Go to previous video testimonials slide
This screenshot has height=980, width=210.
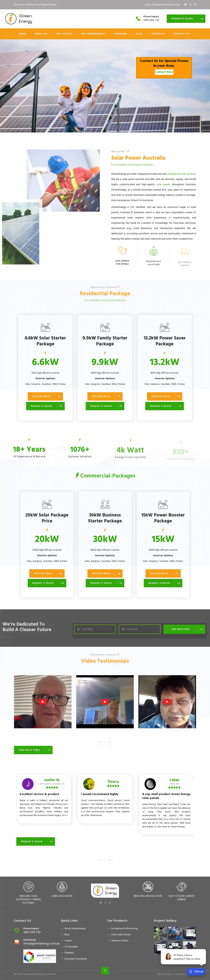pos(100,741)
